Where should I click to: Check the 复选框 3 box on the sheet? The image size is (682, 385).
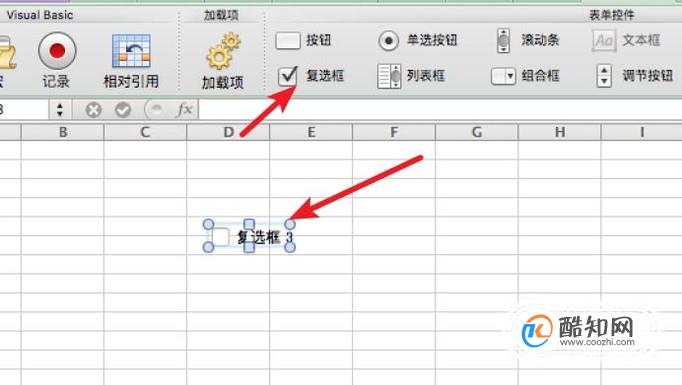(221, 237)
